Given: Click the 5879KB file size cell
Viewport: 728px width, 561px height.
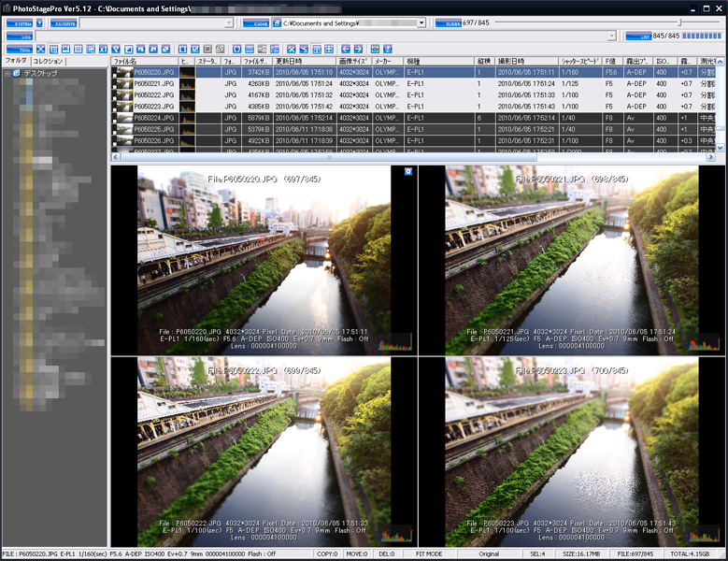Looking at the screenshot, I should (258, 118).
